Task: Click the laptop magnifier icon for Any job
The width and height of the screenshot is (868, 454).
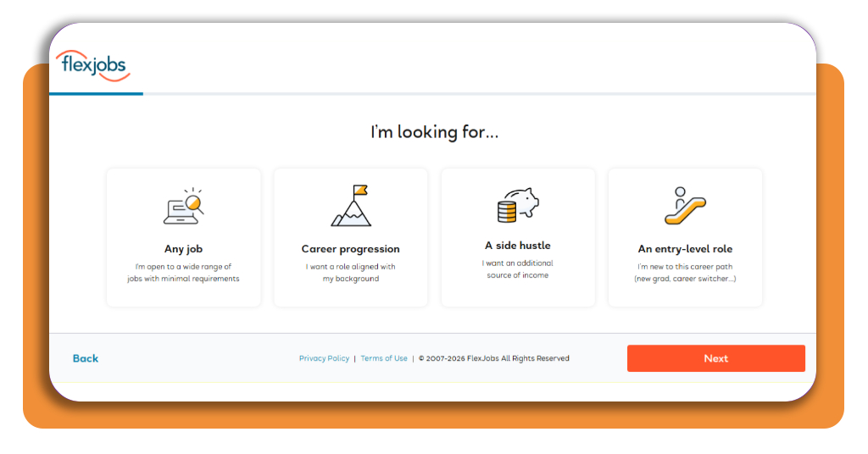Action: point(184,206)
